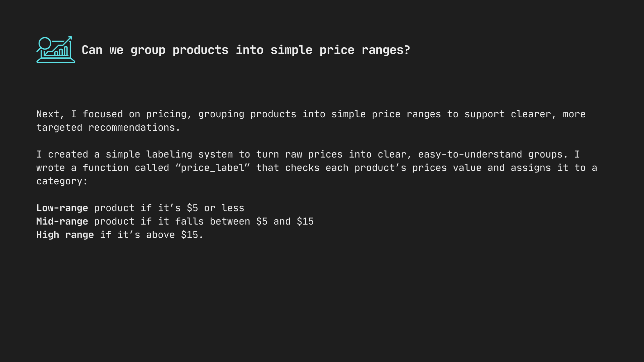Click the text "$5 or less"

click(x=215, y=208)
